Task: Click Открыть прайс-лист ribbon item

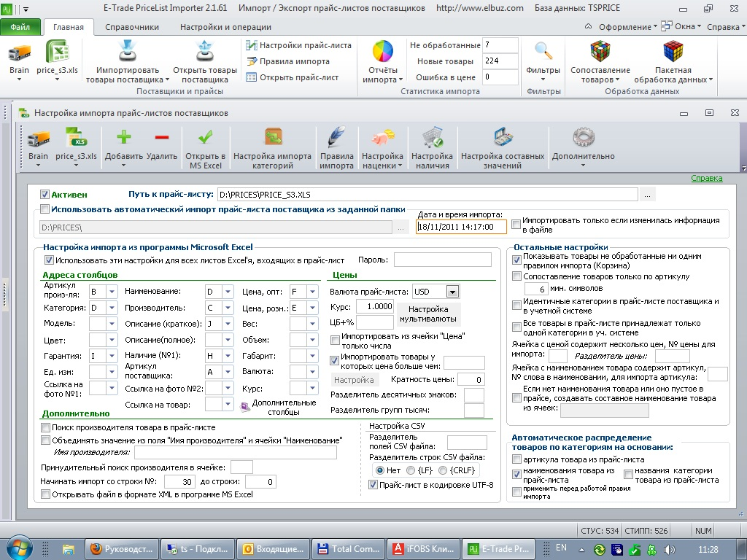Action: coord(292,77)
